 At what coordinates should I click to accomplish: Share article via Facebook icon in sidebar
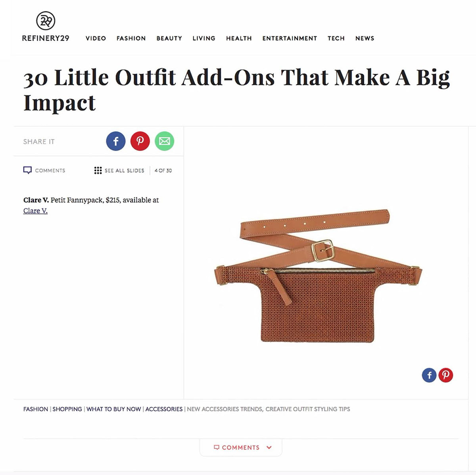[116, 141]
